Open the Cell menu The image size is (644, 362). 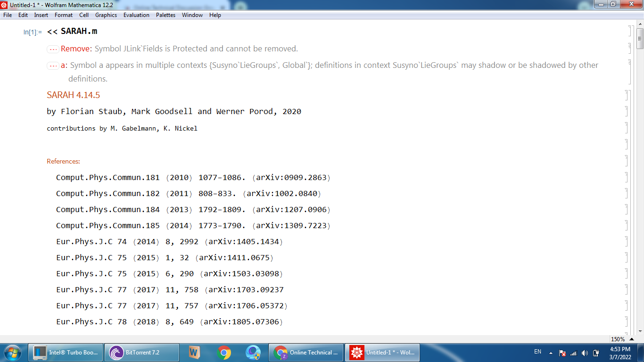coord(84,15)
